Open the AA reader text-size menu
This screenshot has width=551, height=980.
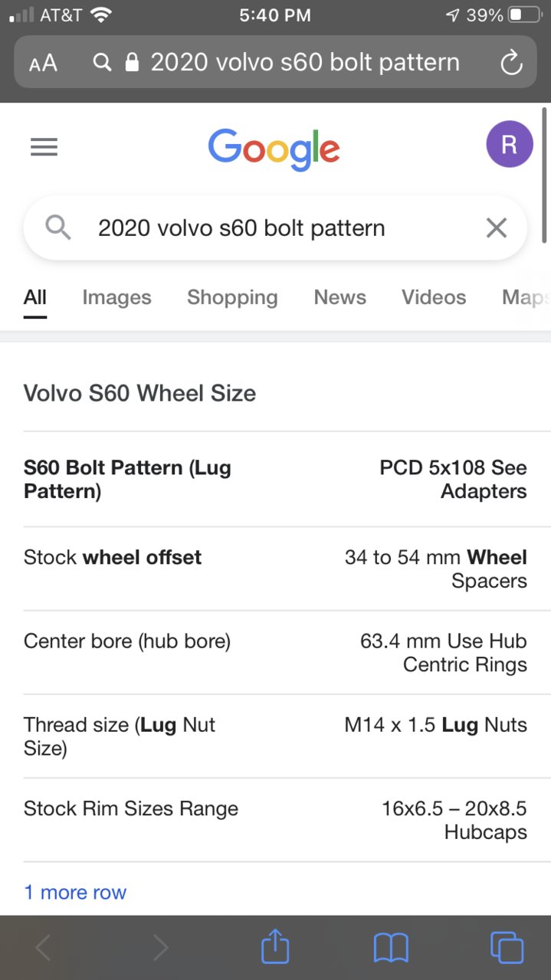pos(43,63)
